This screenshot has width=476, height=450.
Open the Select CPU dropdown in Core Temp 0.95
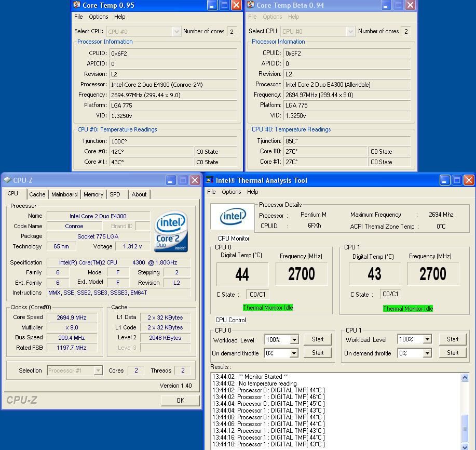[176, 32]
